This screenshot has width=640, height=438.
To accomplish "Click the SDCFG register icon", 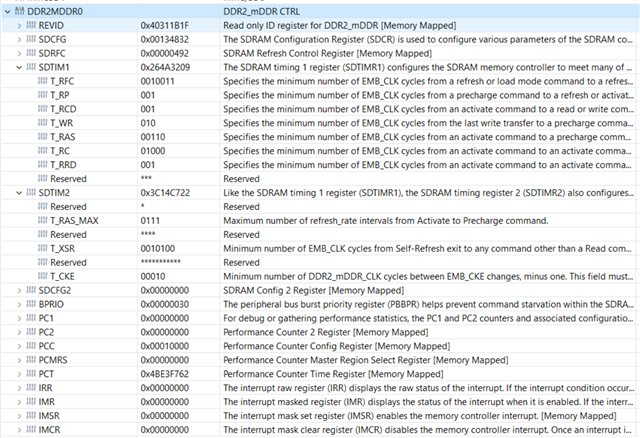I will point(31,39).
